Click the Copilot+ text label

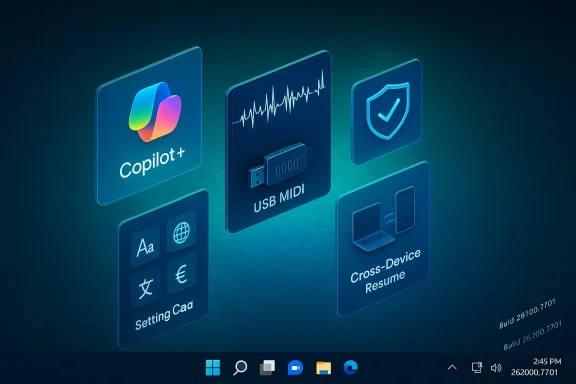(152, 164)
